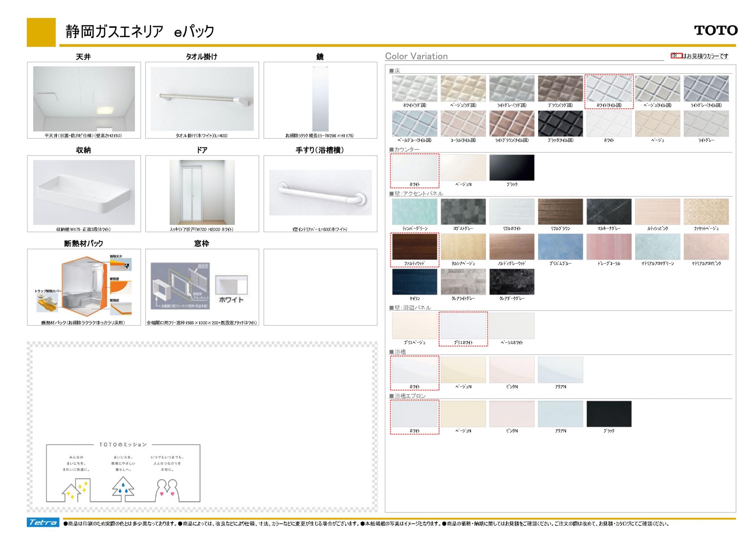Select the storage shelf (収納) image
This screenshot has width=756, height=534.
[x=84, y=192]
